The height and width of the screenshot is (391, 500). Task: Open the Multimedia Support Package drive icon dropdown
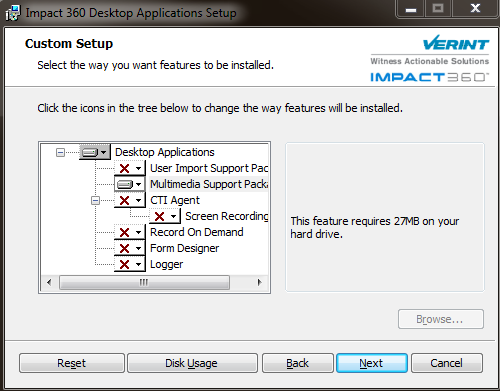(130, 184)
